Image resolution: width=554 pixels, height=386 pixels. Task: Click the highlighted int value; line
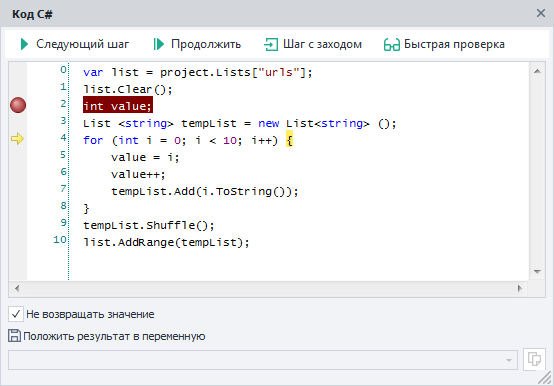tap(118, 106)
